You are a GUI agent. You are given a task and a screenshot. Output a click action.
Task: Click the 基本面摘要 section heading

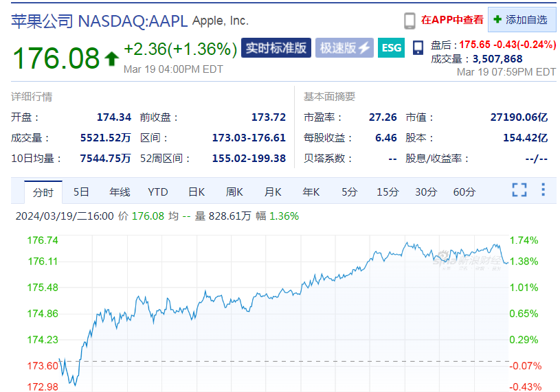[x=329, y=97]
